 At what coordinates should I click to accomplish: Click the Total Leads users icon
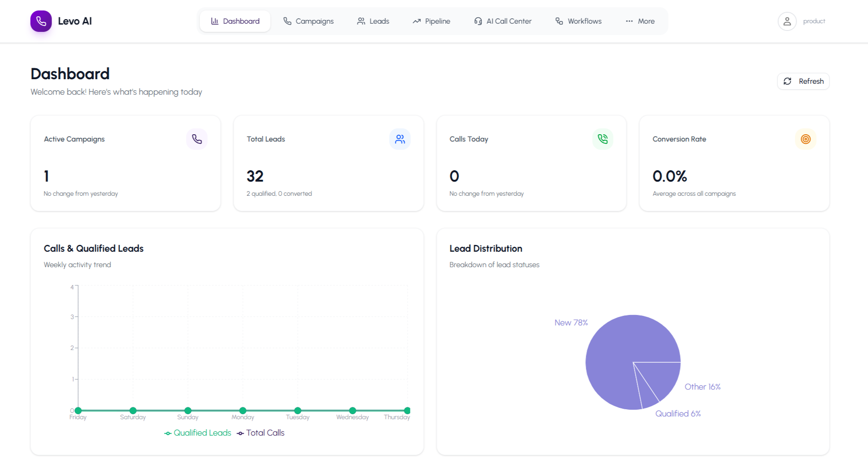tap(400, 139)
